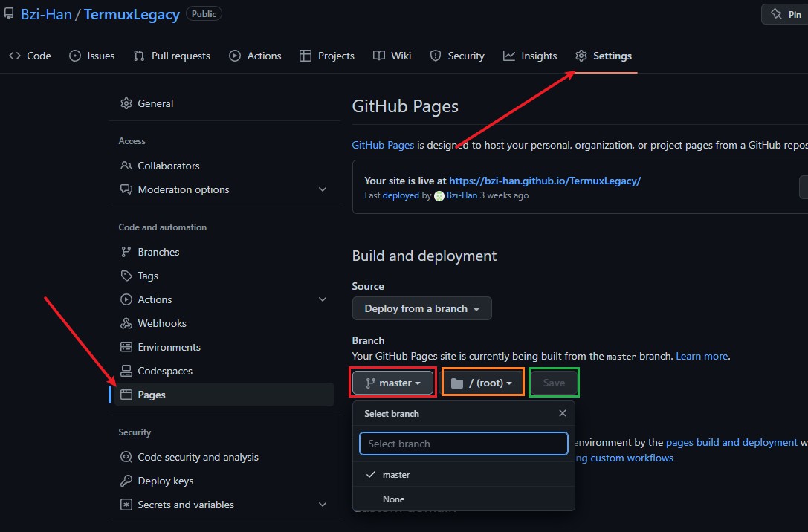The height and width of the screenshot is (532, 808).
Task: Open the Code tab
Action: (x=30, y=56)
